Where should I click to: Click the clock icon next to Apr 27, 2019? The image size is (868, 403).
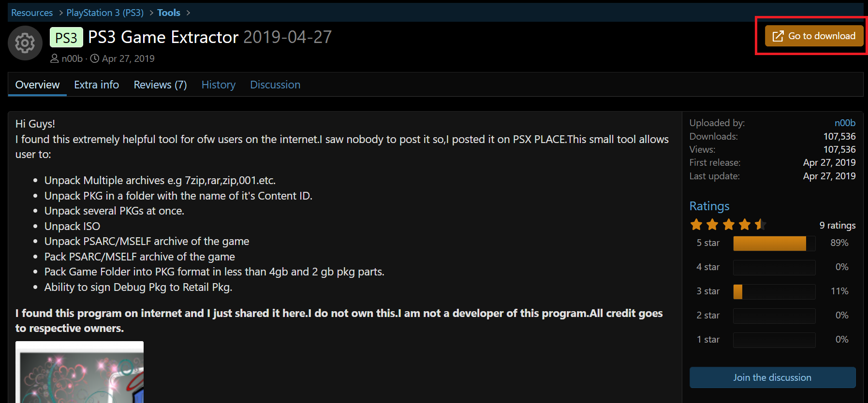[x=95, y=58]
